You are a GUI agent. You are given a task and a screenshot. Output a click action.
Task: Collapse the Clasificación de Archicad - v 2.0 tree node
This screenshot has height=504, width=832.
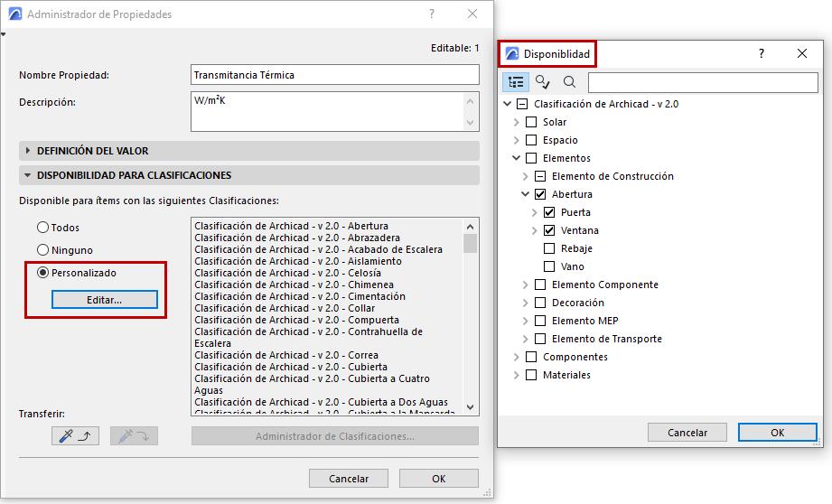pyautogui.click(x=508, y=104)
